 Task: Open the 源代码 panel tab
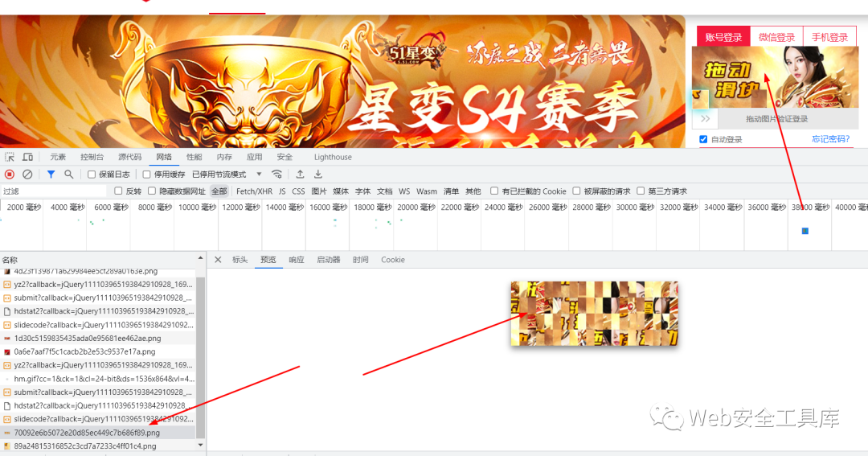click(130, 157)
